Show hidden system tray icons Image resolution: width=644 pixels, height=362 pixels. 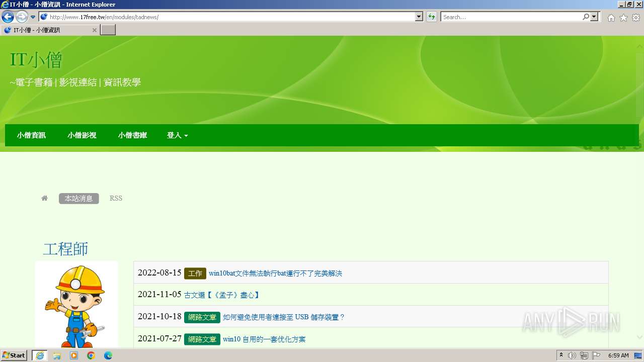[x=561, y=355]
